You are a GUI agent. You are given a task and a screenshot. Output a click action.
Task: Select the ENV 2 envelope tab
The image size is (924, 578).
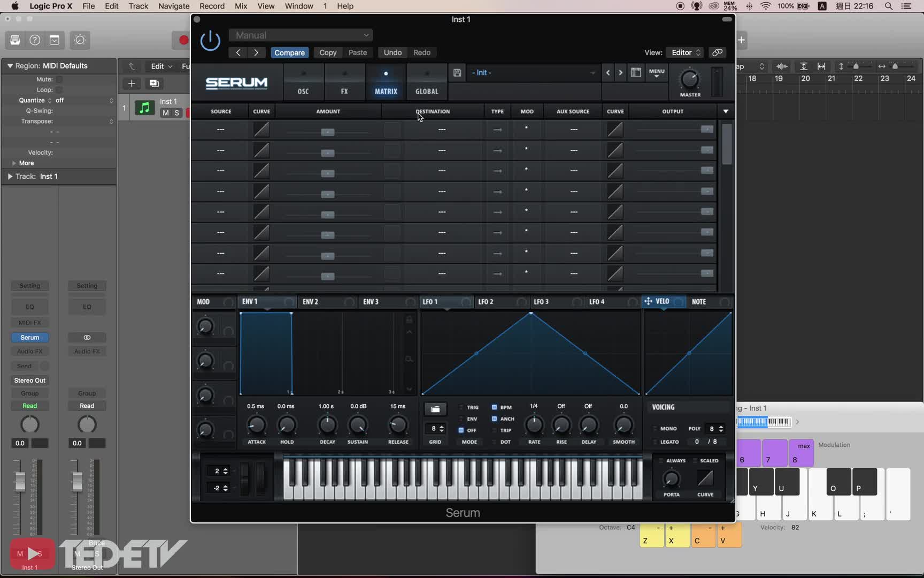[x=311, y=302]
